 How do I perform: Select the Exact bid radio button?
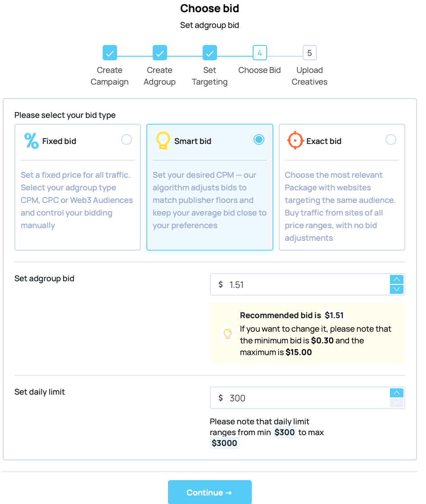(x=391, y=139)
